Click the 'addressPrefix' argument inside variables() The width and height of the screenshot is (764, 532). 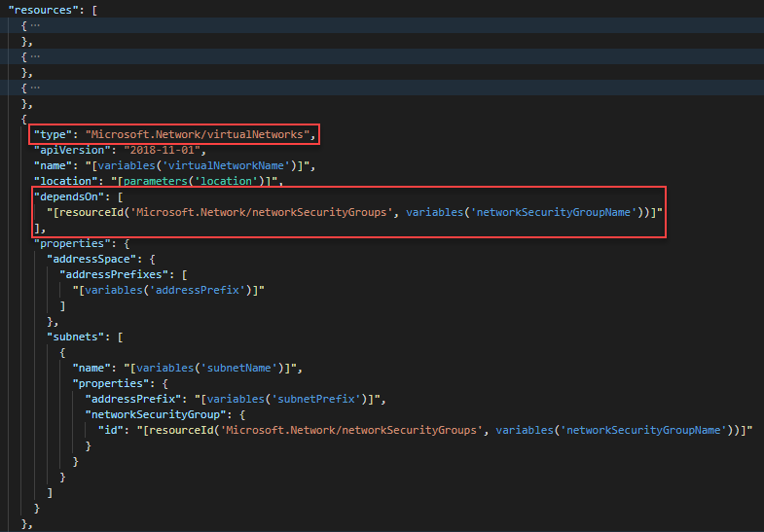tap(198, 290)
